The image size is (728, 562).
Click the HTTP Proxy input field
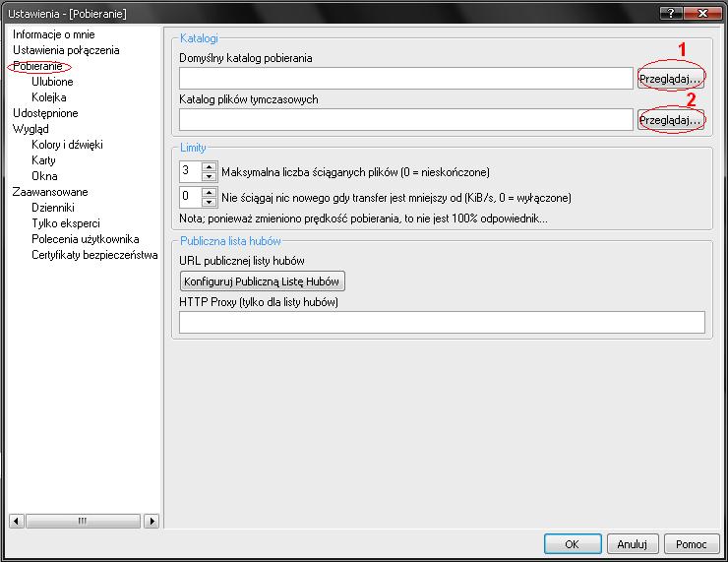[442, 322]
